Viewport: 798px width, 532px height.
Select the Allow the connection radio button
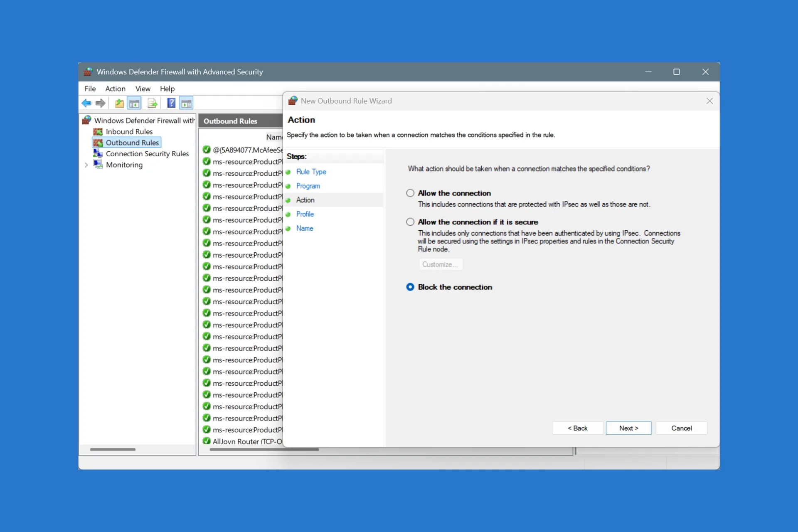(410, 193)
